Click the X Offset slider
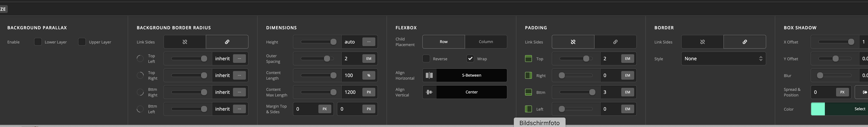Screen dimensions: 868x127 tap(836, 42)
